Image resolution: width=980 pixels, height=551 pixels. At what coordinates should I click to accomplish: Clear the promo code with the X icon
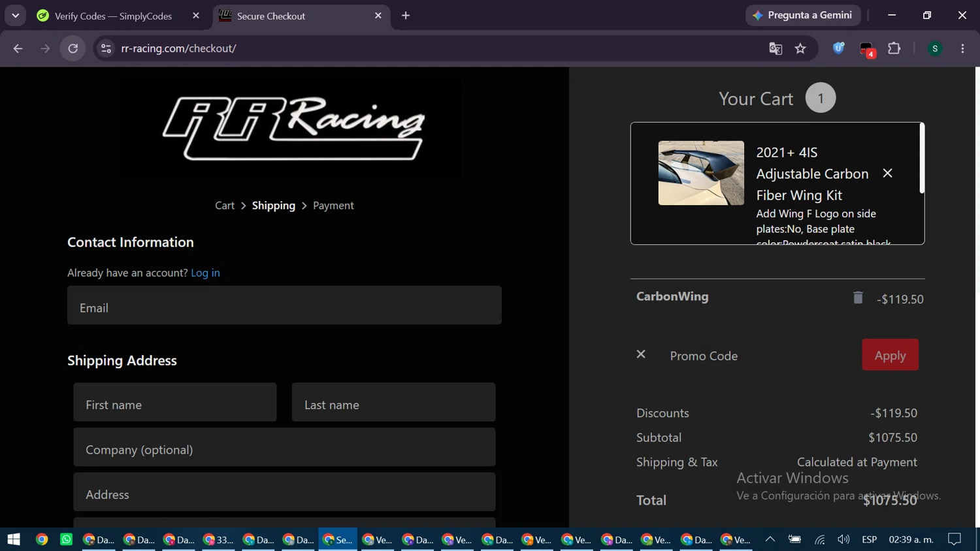point(641,354)
